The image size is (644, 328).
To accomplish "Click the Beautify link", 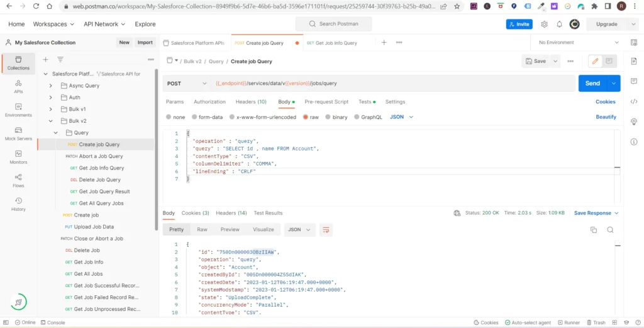I will tap(606, 117).
